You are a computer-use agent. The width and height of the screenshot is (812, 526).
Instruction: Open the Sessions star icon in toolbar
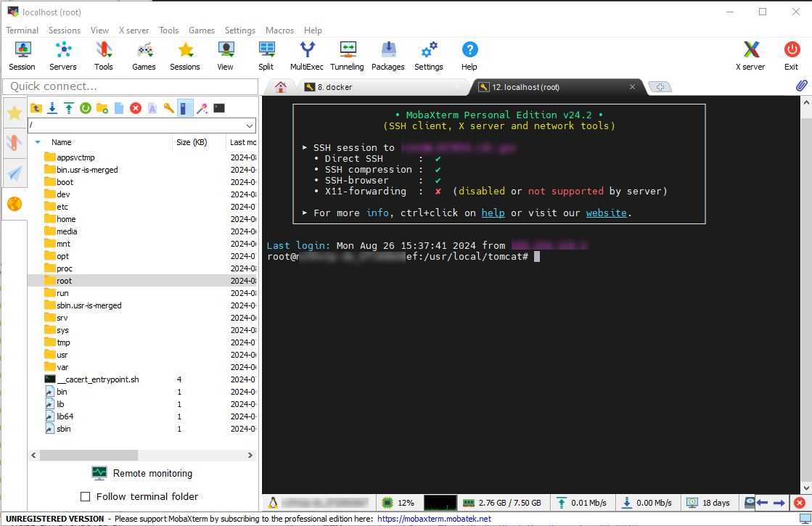(185, 57)
